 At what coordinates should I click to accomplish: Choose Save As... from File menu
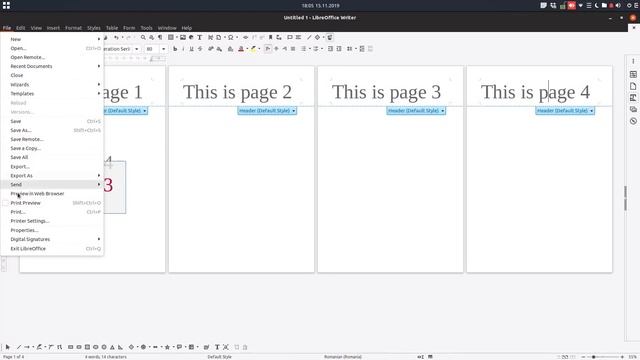pos(52,130)
